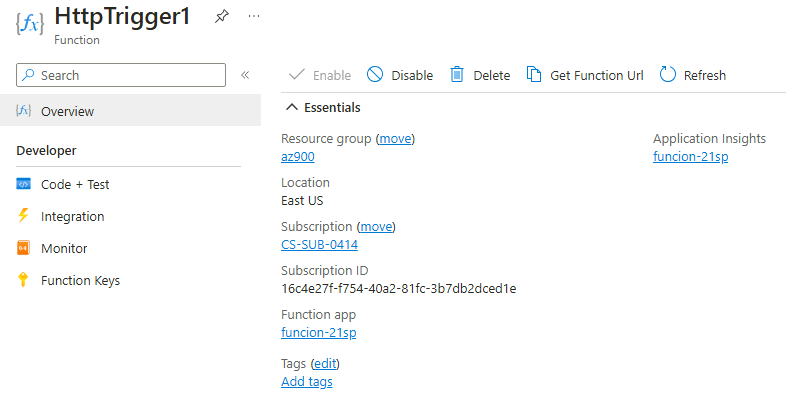The height and width of the screenshot is (400, 786).
Task: Click Get Function Url button
Action: tap(585, 75)
